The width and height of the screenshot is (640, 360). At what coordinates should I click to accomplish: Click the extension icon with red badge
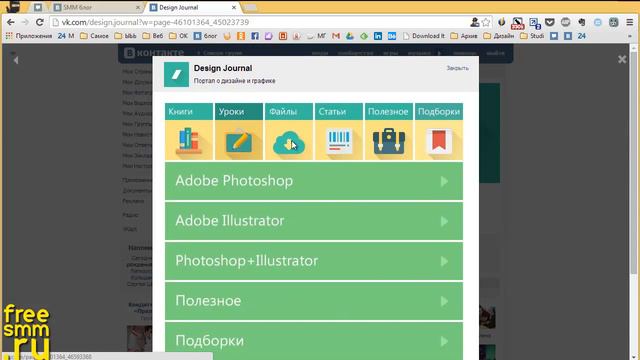pos(518,23)
